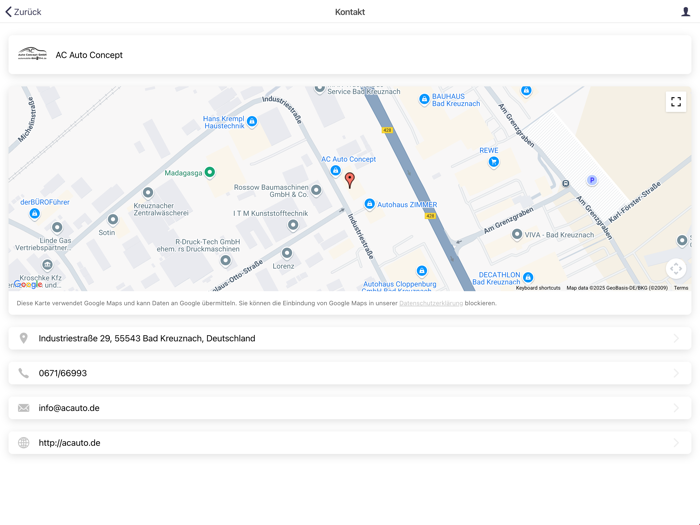Image resolution: width=700 pixels, height=525 pixels.
Task: Click the Lorenz map marker
Action: (x=287, y=254)
